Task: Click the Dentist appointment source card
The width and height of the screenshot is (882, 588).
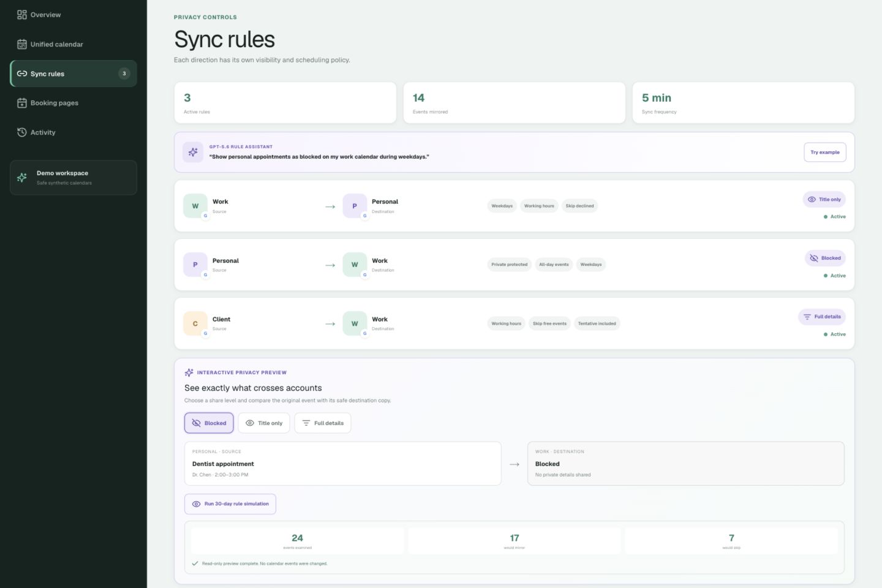Action: [x=343, y=464]
